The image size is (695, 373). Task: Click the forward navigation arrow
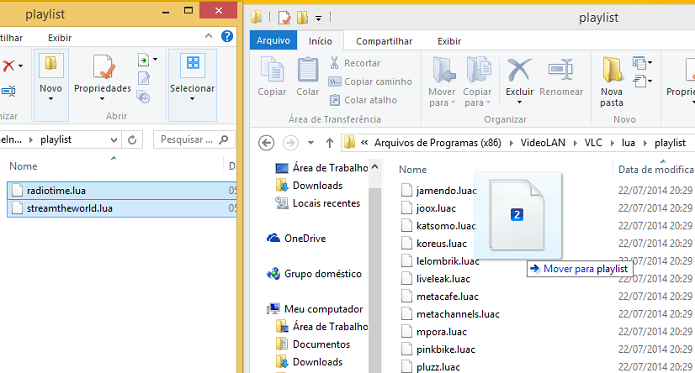coord(290,143)
